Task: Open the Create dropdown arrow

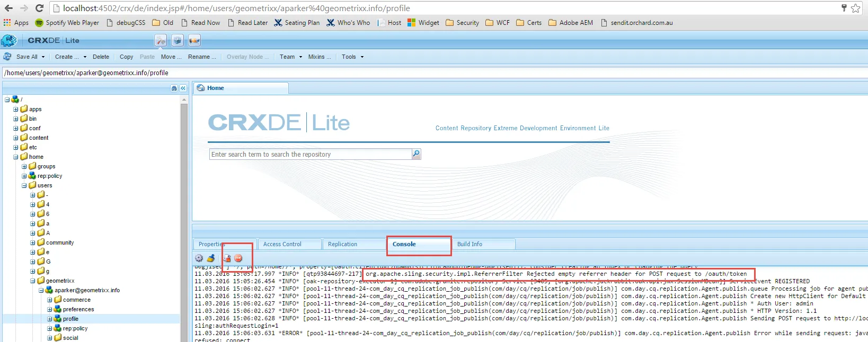Action: point(85,57)
